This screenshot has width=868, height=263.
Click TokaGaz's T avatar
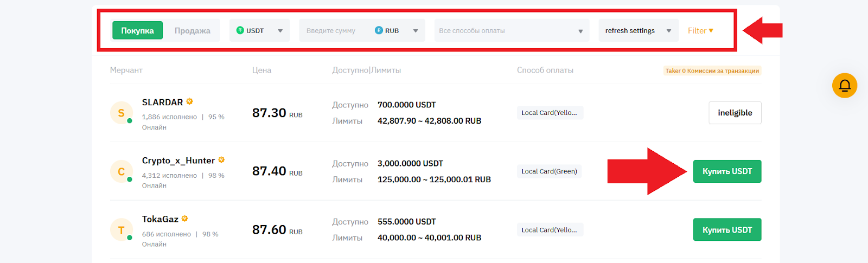[121, 230]
